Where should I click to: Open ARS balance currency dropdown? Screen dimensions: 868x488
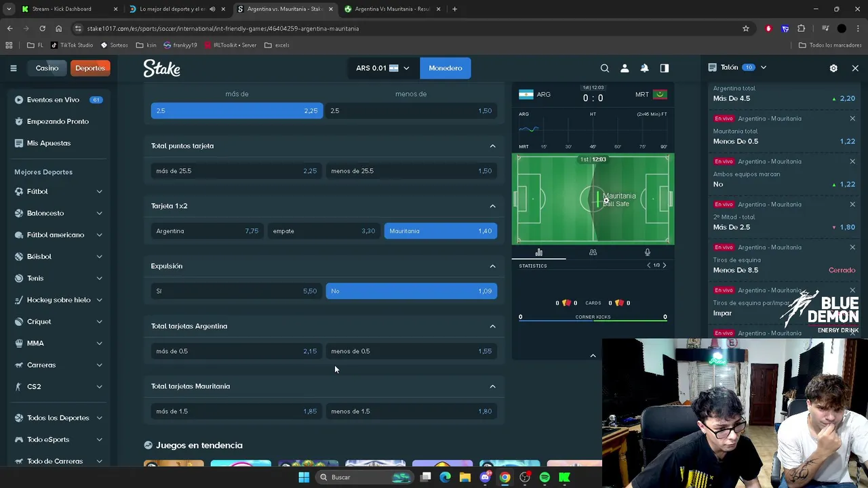[382, 68]
